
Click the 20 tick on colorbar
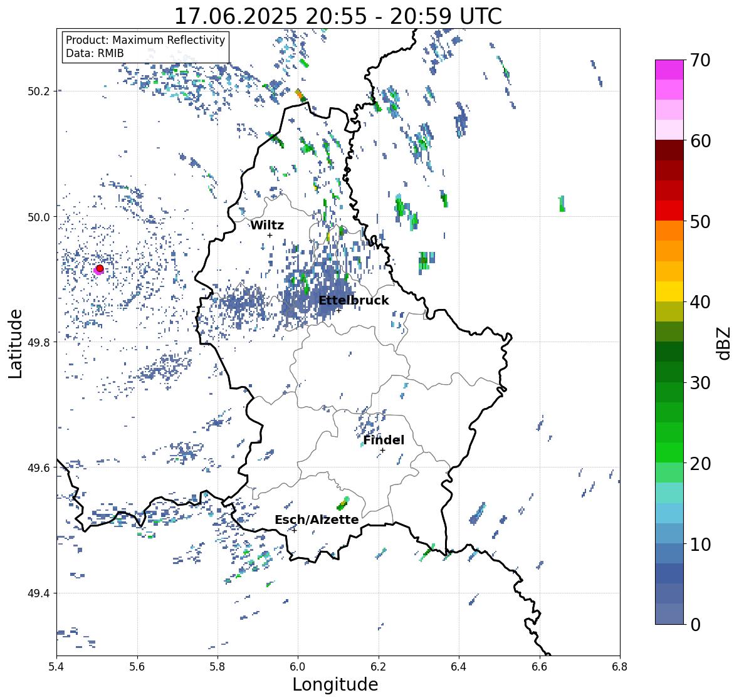point(700,464)
